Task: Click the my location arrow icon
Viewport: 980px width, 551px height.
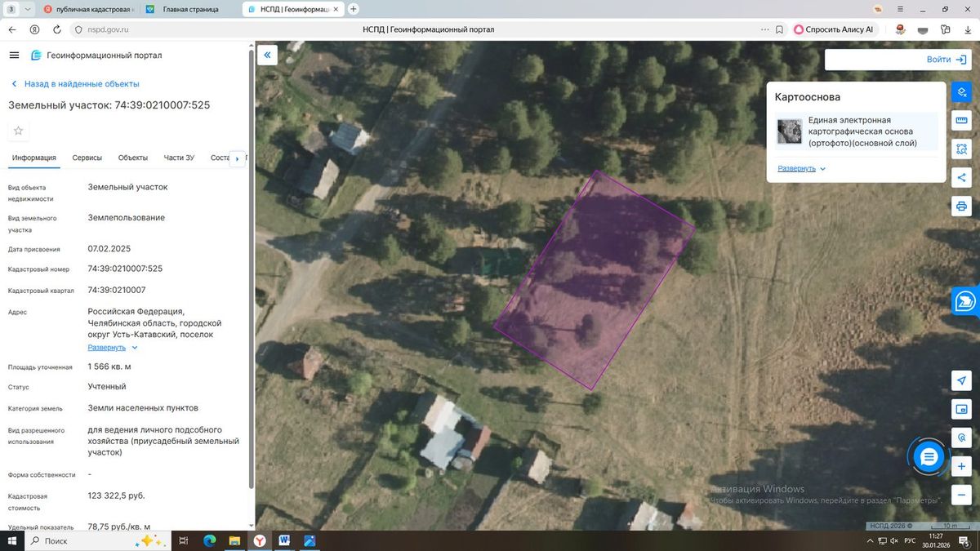Action: 961,380
